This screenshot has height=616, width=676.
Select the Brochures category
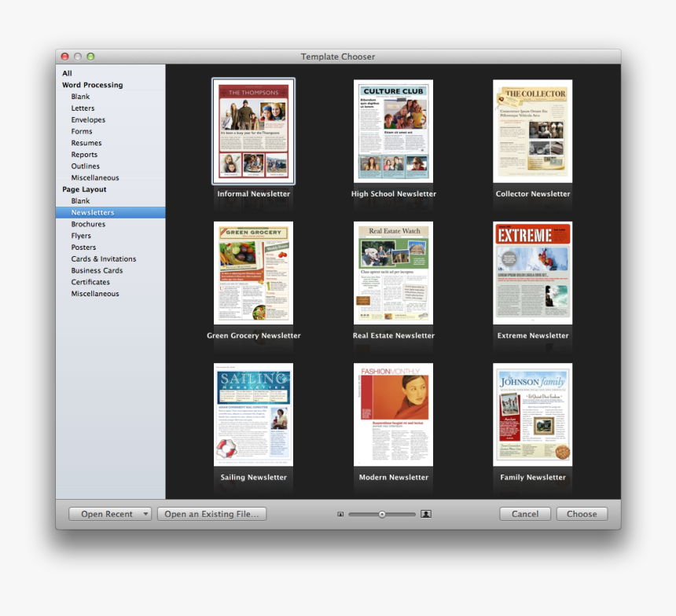pyautogui.click(x=88, y=224)
